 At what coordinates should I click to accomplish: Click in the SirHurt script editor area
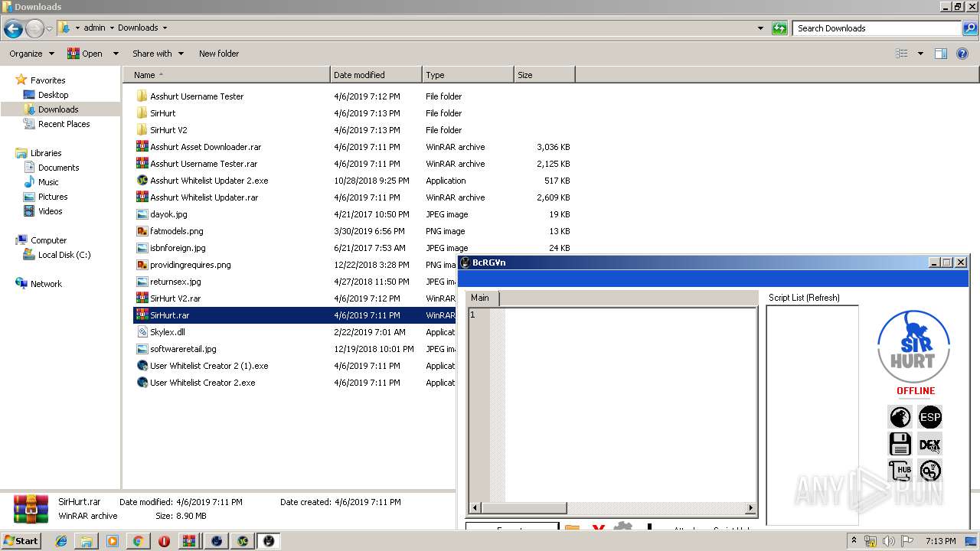[x=630, y=404]
